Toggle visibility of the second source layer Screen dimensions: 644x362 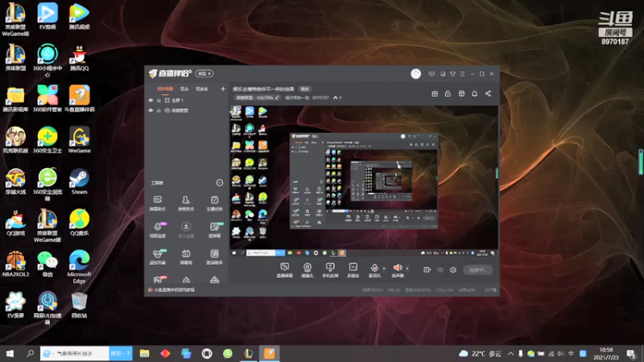coord(151,110)
